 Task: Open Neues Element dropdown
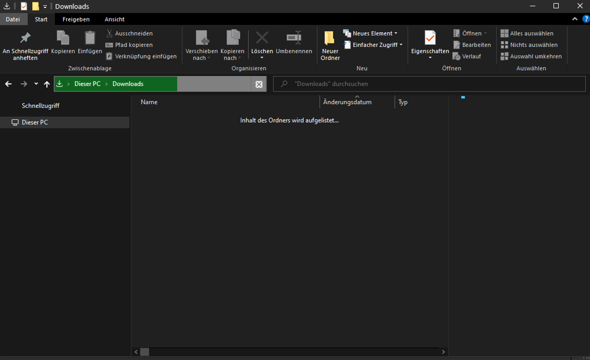370,33
